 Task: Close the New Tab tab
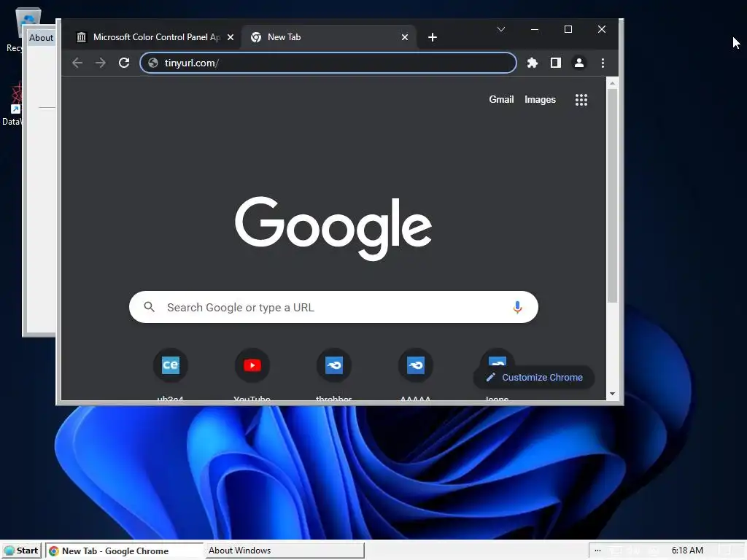[x=404, y=37]
